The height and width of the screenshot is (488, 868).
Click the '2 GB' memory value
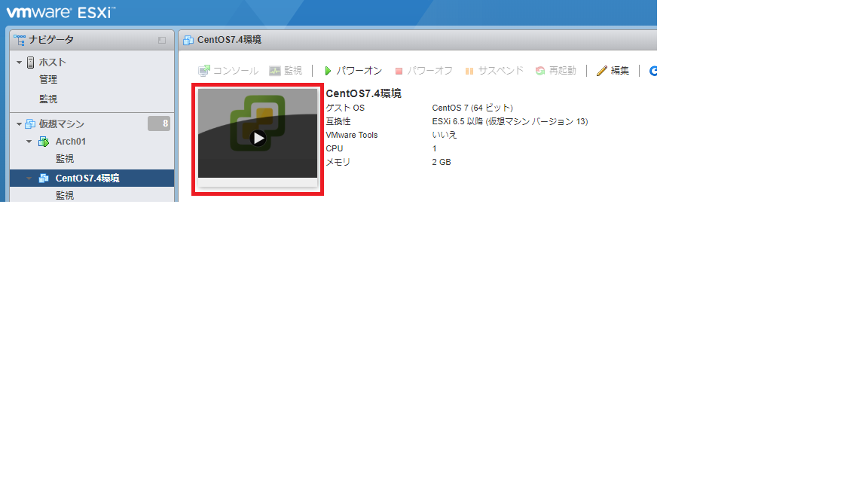(x=442, y=162)
